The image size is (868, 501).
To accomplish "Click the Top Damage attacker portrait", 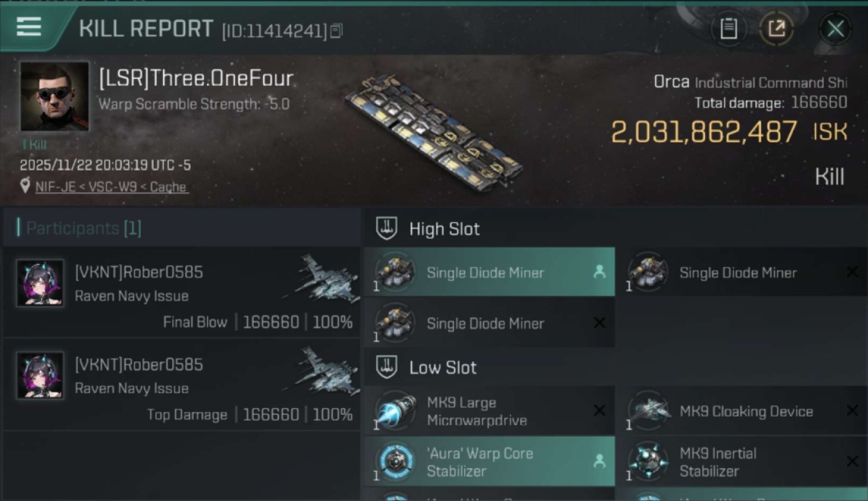I will click(x=40, y=375).
